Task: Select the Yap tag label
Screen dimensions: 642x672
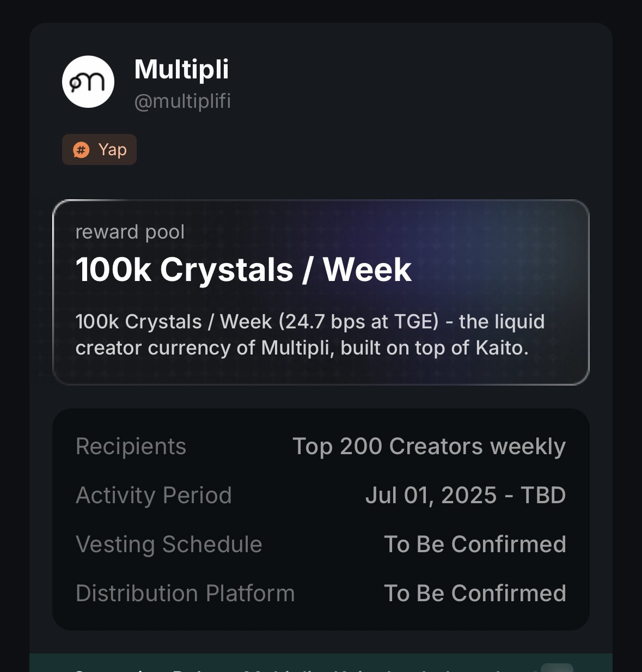Action: click(x=112, y=150)
